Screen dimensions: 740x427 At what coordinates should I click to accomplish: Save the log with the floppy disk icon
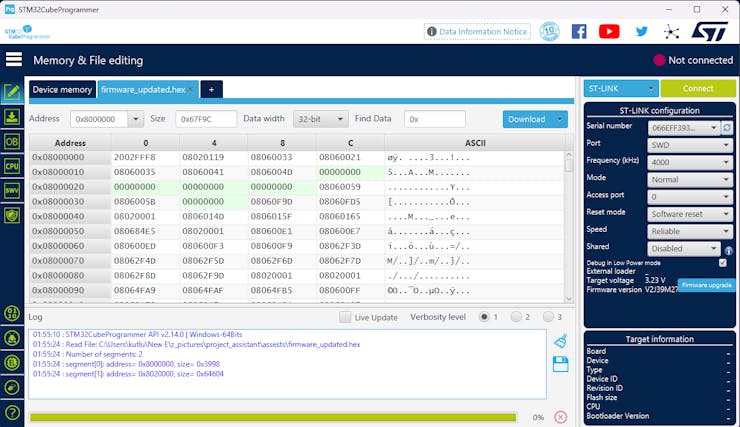(561, 364)
